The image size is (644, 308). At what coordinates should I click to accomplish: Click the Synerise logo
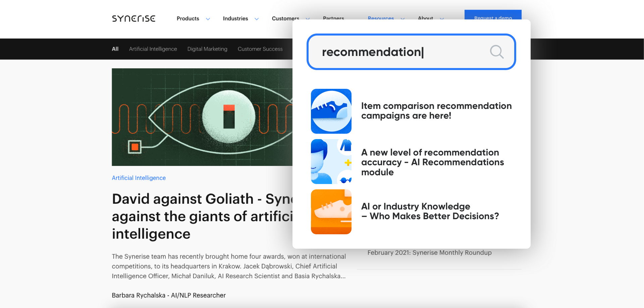coord(133,18)
